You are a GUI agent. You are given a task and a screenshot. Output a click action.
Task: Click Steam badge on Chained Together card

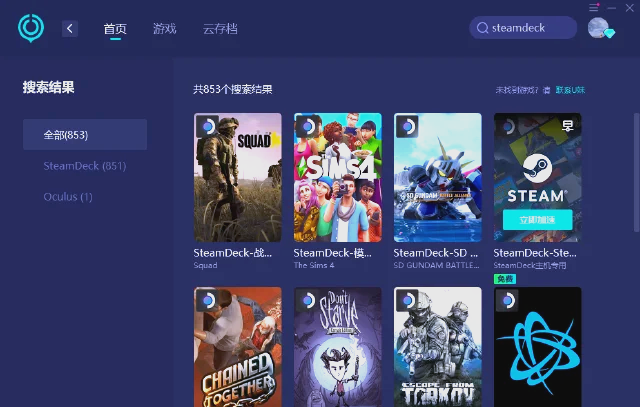pos(207,300)
